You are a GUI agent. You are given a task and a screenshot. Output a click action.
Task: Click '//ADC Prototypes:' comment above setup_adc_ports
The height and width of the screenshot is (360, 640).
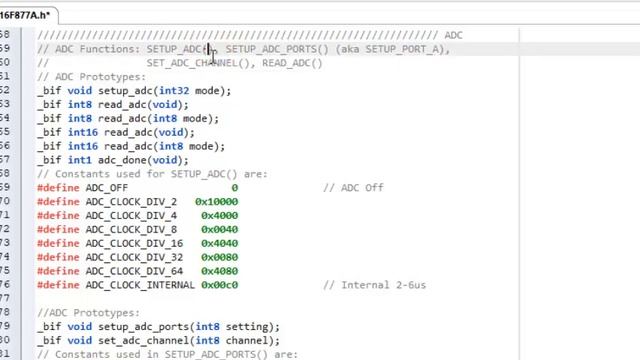(88, 313)
